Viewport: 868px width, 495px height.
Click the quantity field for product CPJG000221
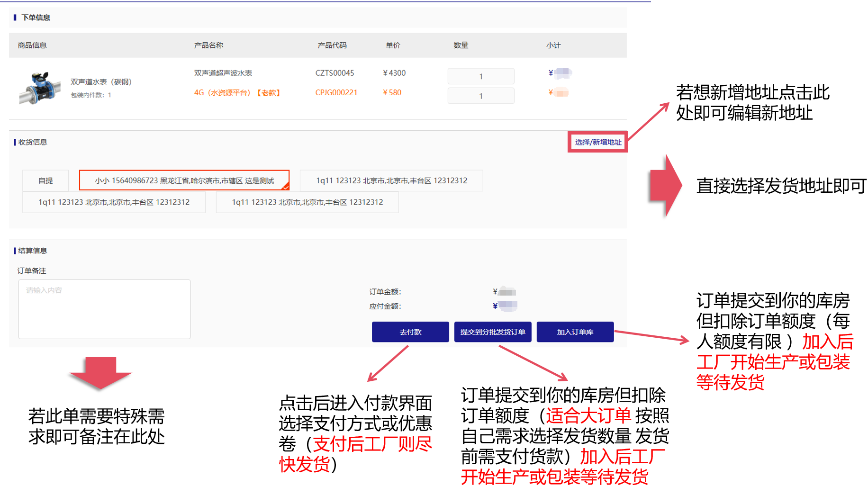481,96
